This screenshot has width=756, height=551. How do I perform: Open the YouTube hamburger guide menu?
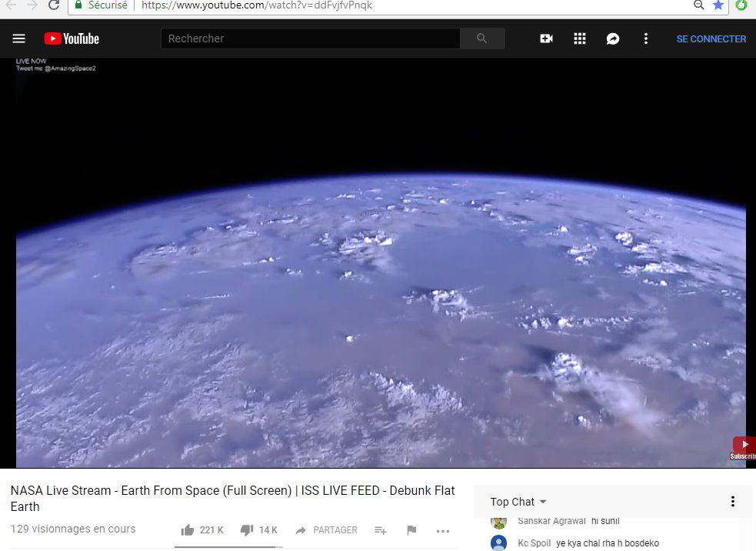click(x=18, y=38)
